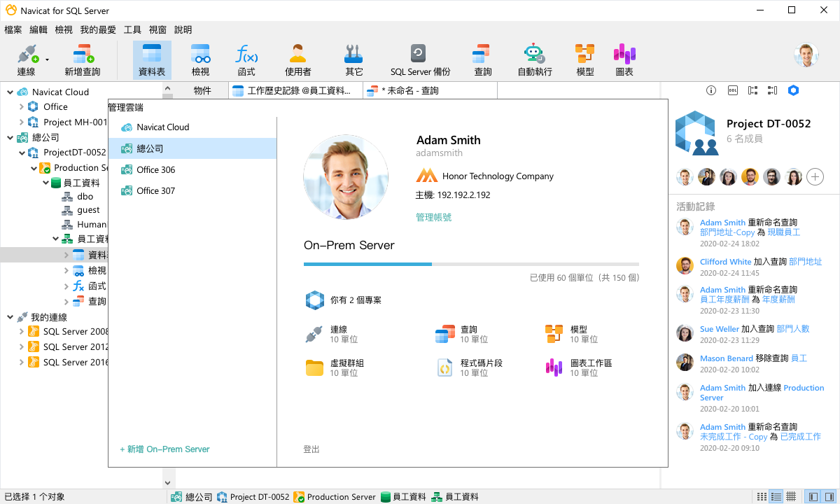Open the 已完成工作 link in activity log

pyautogui.click(x=801, y=437)
